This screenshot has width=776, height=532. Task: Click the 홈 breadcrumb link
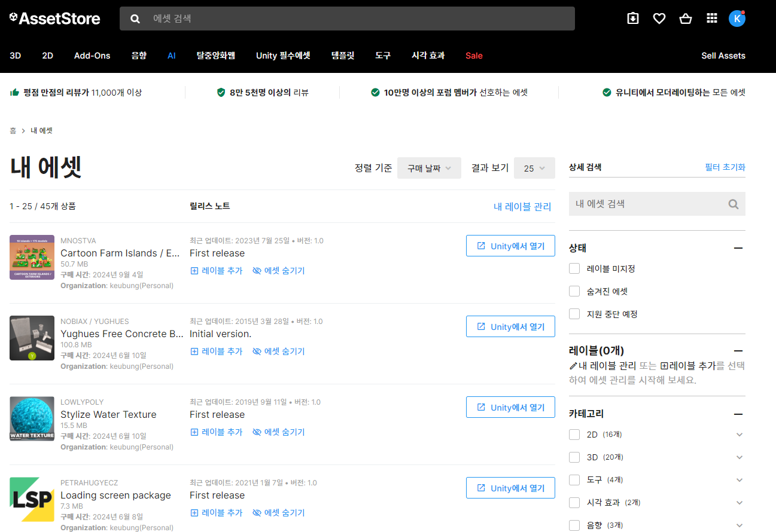tap(13, 130)
